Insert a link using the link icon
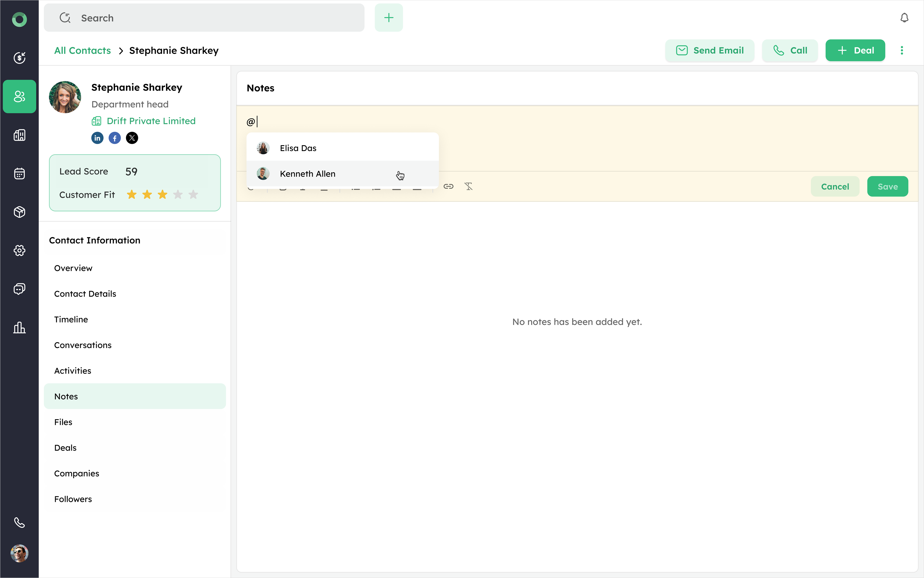 click(x=448, y=187)
